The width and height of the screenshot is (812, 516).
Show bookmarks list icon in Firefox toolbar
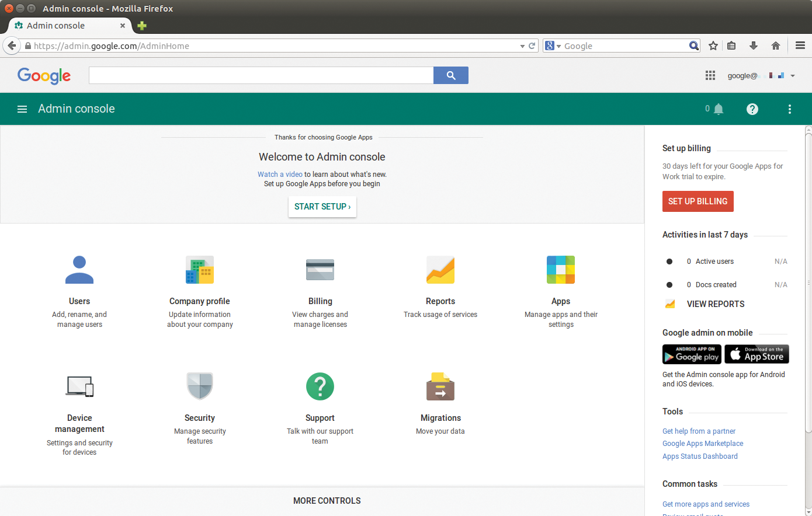point(731,46)
